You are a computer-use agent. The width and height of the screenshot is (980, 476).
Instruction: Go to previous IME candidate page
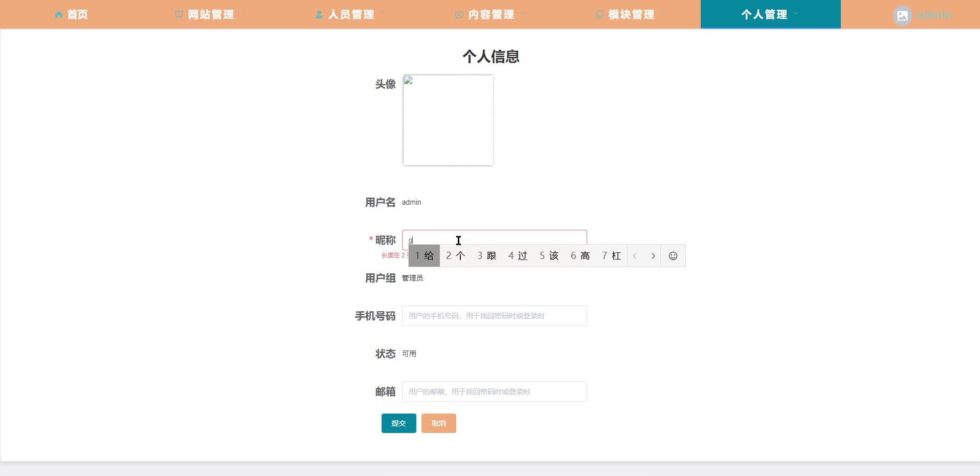pyautogui.click(x=635, y=256)
